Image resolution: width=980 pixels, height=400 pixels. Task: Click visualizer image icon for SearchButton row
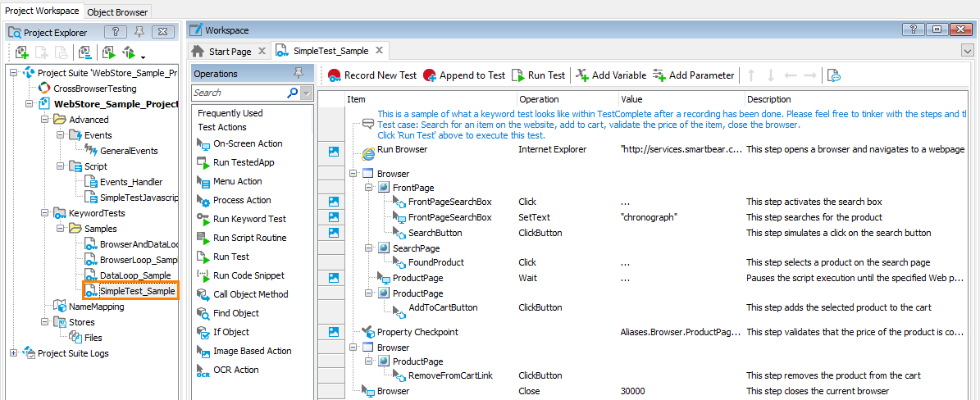click(333, 233)
